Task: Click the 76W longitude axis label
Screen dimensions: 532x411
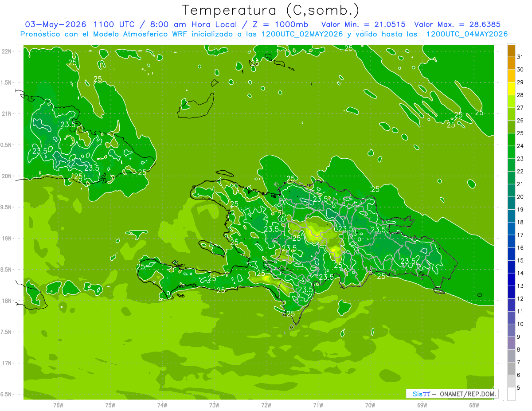Action: 58,405
